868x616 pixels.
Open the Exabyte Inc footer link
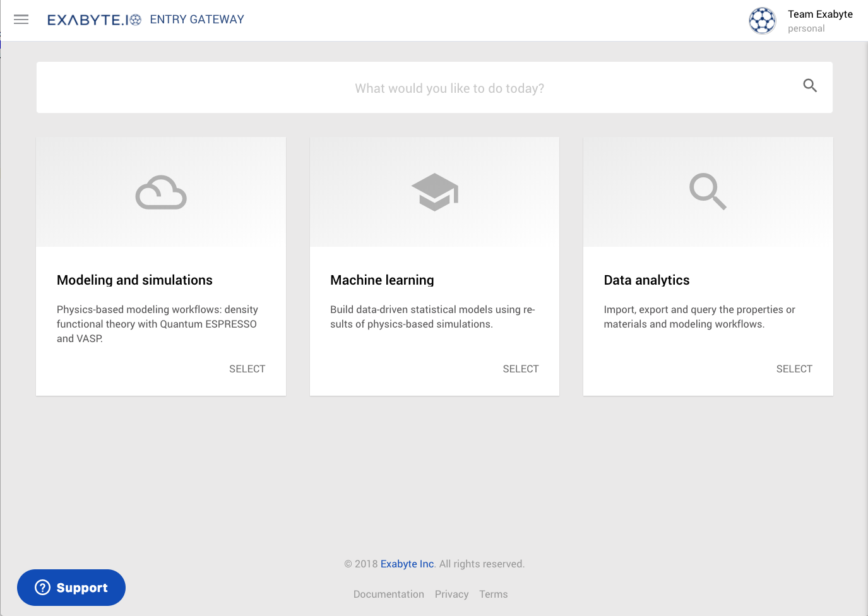click(x=407, y=564)
